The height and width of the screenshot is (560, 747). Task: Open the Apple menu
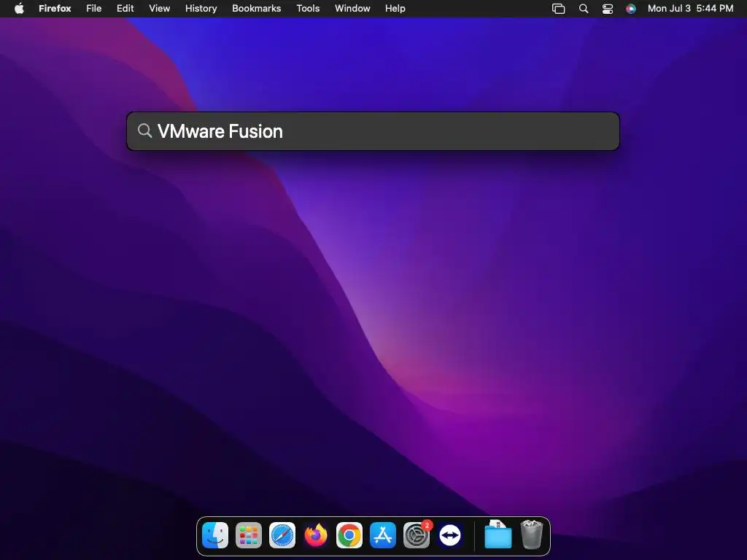coord(19,9)
